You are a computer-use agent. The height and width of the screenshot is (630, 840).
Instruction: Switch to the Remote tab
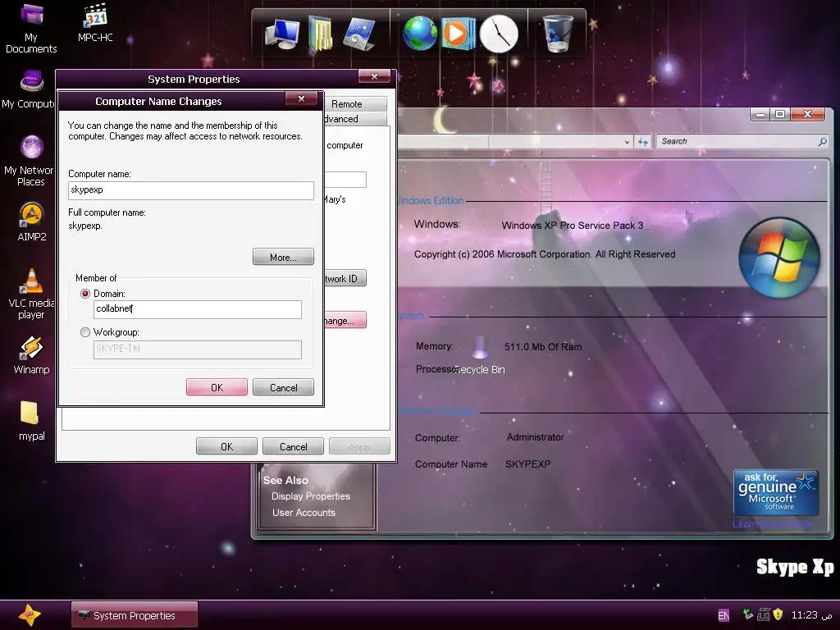354,104
